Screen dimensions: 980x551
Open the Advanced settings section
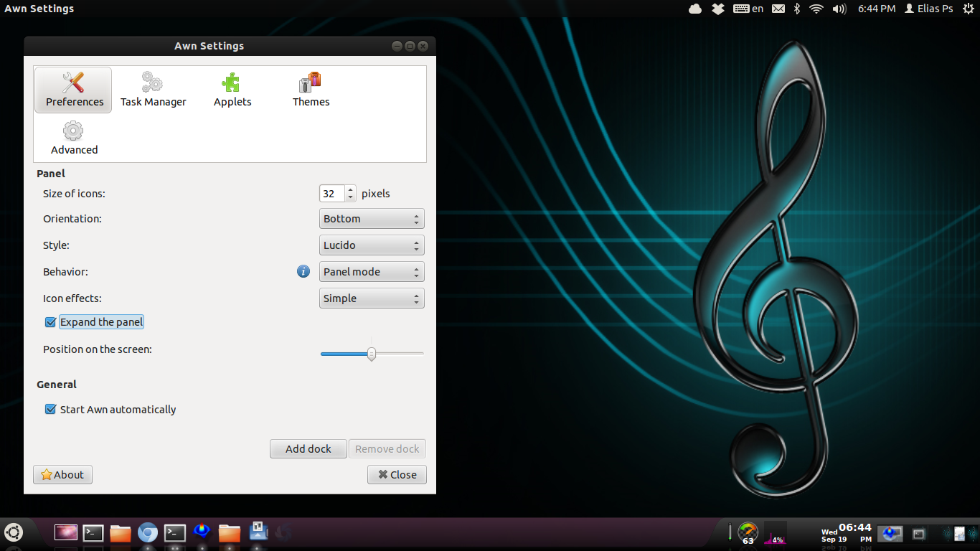(x=74, y=138)
